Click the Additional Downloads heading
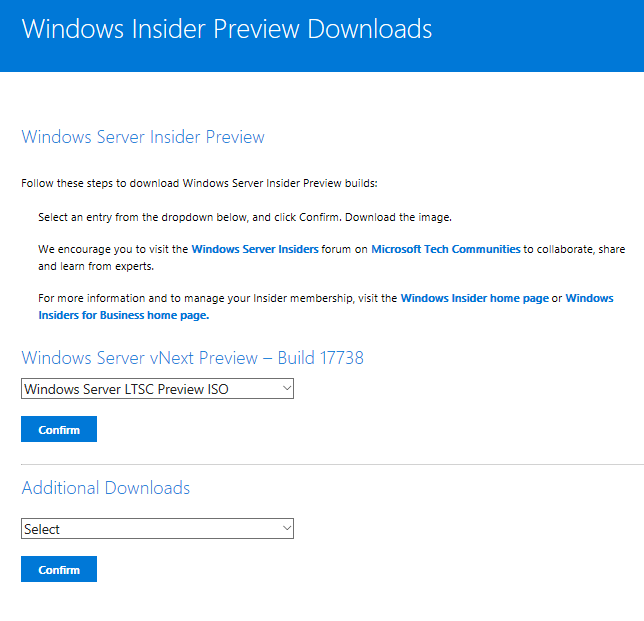 (106, 488)
